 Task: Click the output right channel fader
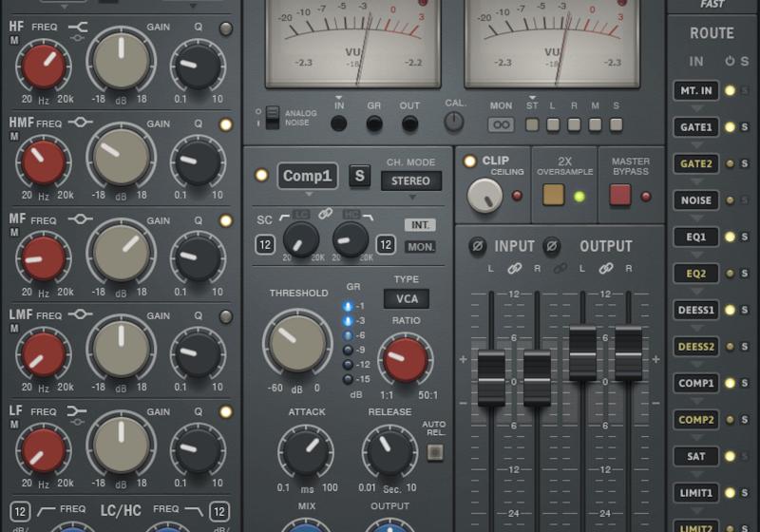[628, 353]
